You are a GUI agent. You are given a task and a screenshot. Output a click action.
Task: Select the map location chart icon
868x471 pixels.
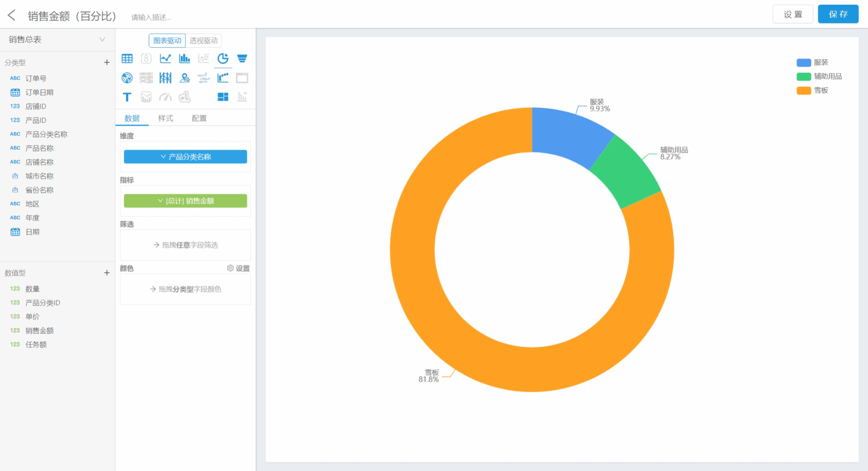click(184, 78)
